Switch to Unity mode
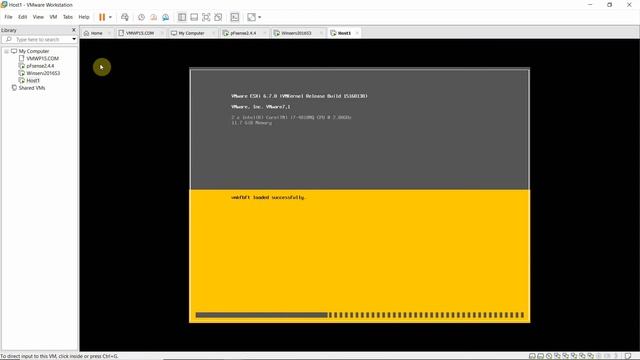Viewport: 640px width, 360px height. 218,17
